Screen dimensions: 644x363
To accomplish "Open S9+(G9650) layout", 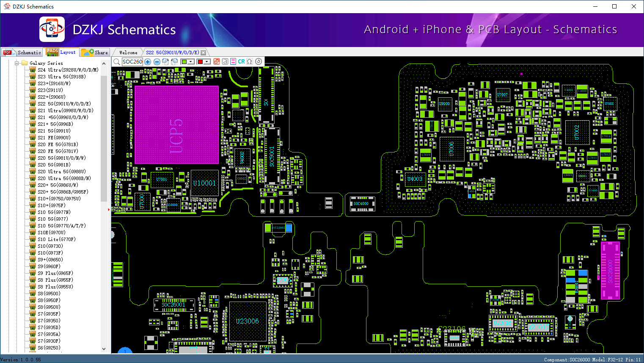I will (x=50, y=260).
